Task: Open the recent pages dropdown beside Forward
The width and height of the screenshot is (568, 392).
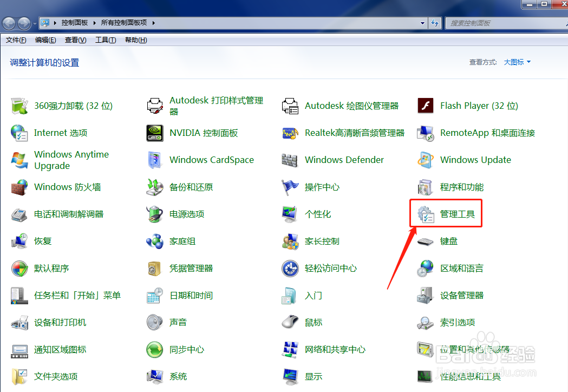Action: [35, 23]
